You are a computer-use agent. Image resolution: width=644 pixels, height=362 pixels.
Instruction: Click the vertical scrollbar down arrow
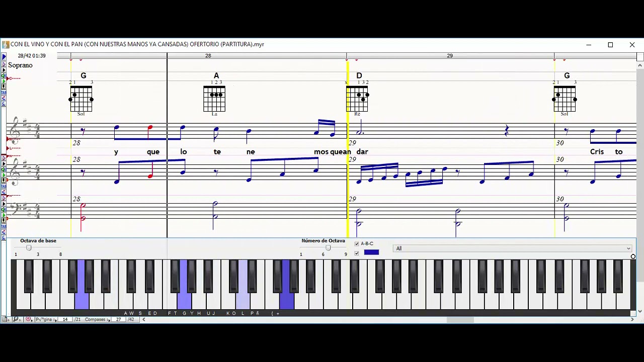[x=640, y=311]
